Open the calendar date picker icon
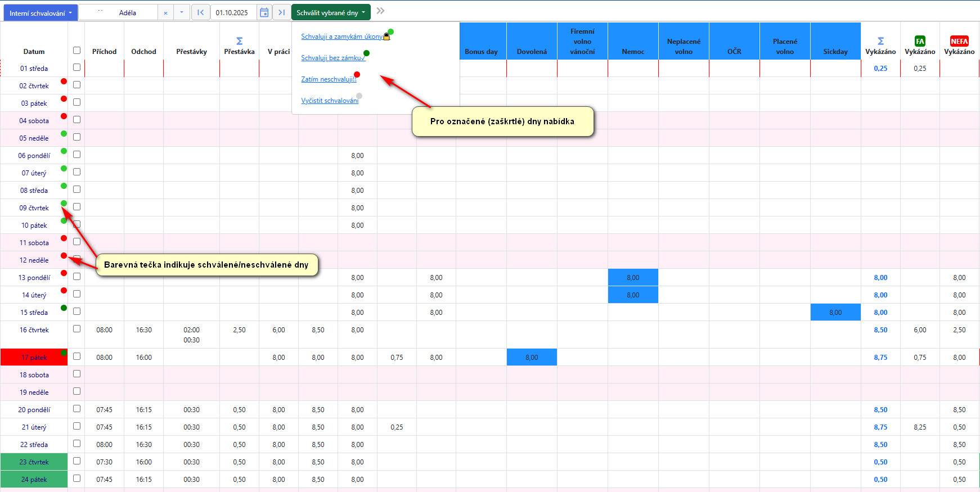This screenshot has width=980, height=492. click(x=264, y=12)
